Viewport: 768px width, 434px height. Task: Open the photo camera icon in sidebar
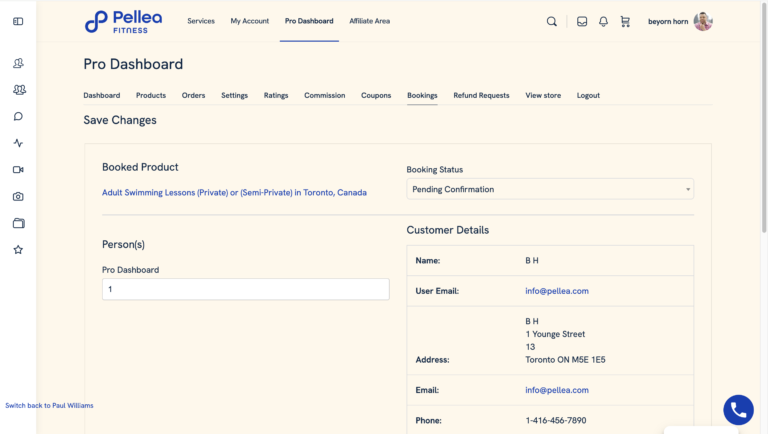[18, 196]
